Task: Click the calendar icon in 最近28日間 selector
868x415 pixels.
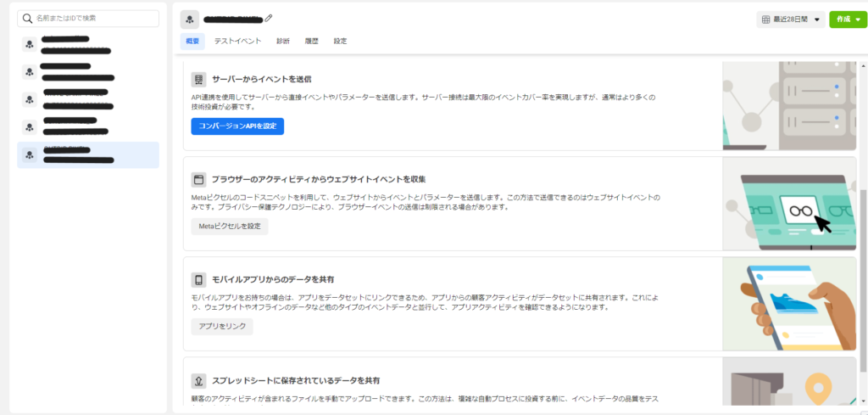Action: tap(767, 19)
